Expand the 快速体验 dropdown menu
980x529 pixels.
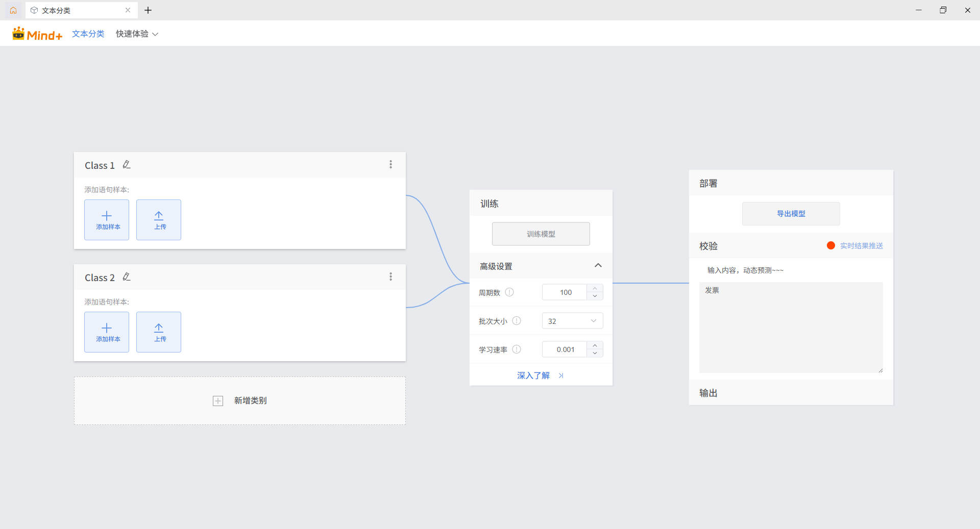pos(137,34)
